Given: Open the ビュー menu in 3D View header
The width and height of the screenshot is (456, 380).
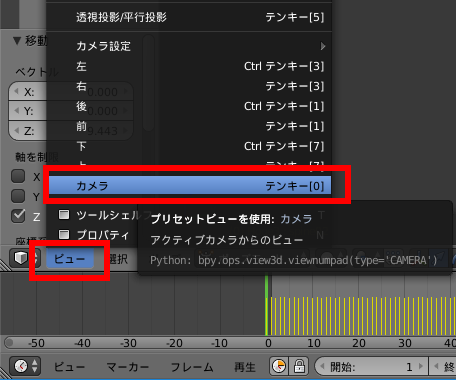Looking at the screenshot, I should (70, 259).
